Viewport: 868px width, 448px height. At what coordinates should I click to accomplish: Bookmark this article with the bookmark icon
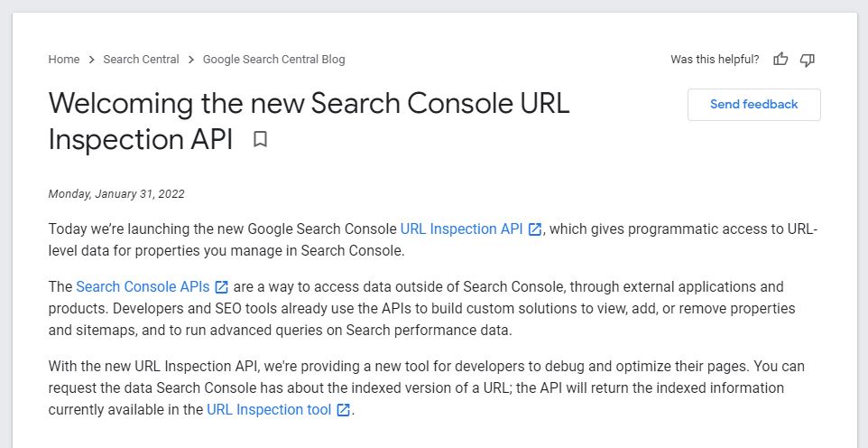pos(260,139)
